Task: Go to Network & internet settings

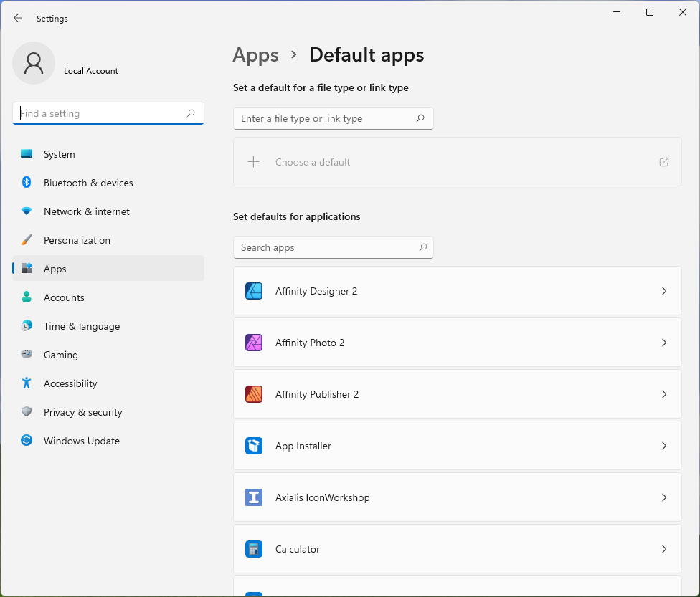Action: [x=108, y=211]
